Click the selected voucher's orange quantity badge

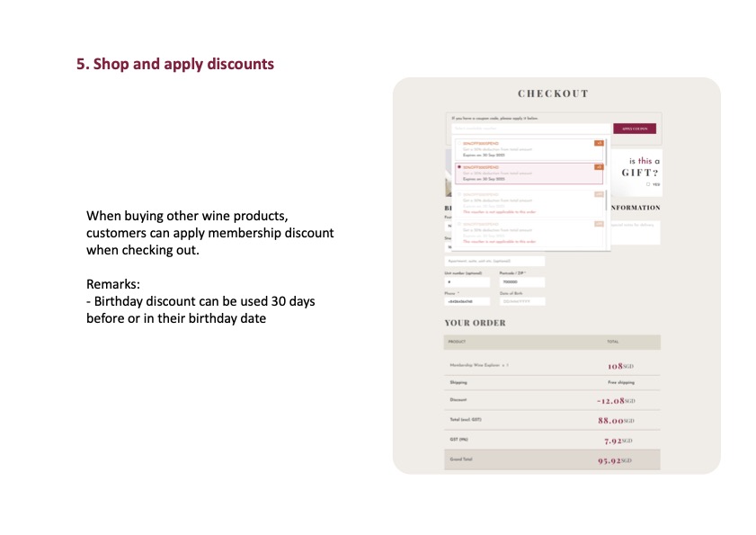598,166
